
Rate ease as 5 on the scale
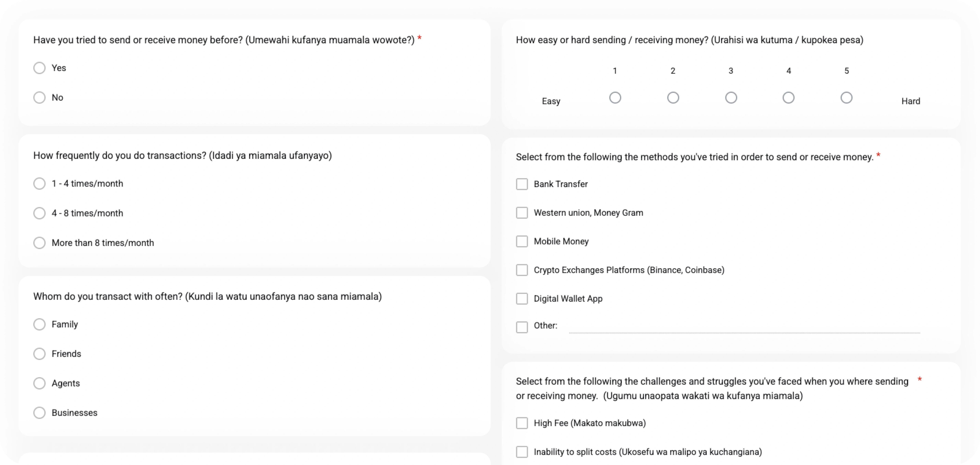pos(846,98)
